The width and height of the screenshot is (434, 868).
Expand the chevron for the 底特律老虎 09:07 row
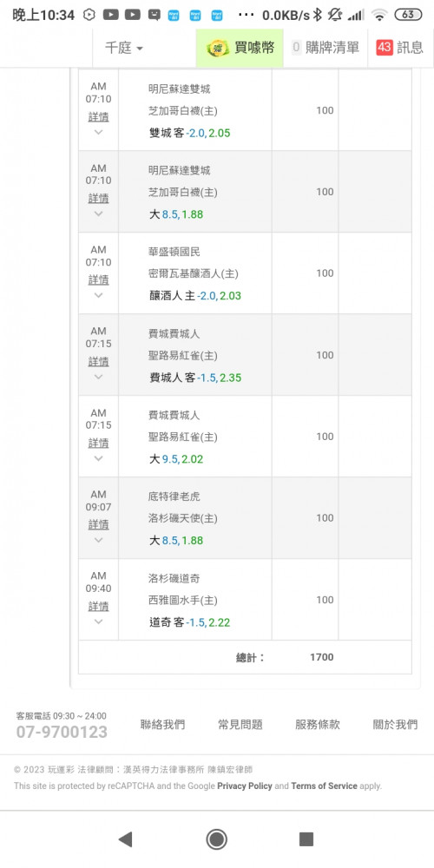(x=99, y=540)
